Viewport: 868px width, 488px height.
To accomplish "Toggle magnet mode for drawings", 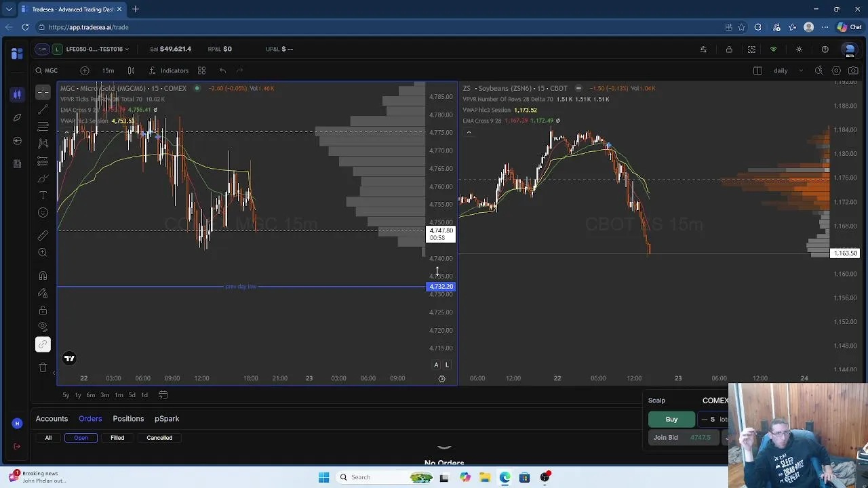I will click(43, 275).
